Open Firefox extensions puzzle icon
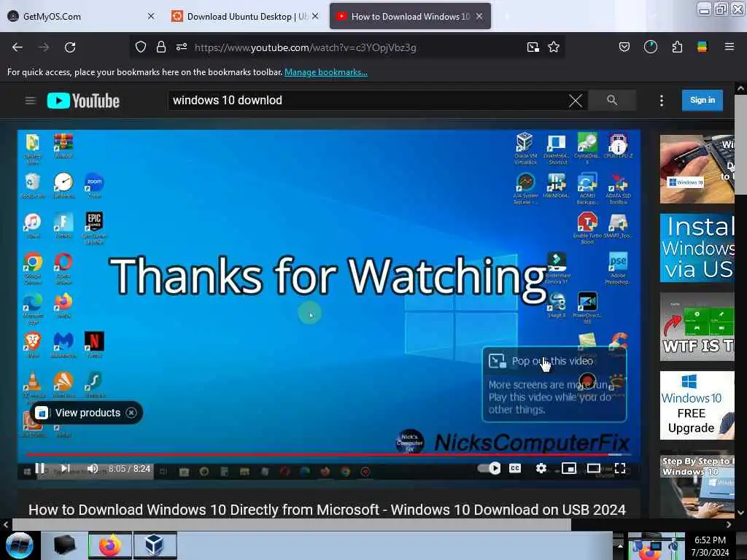Screen dimensions: 747x560 [677, 47]
